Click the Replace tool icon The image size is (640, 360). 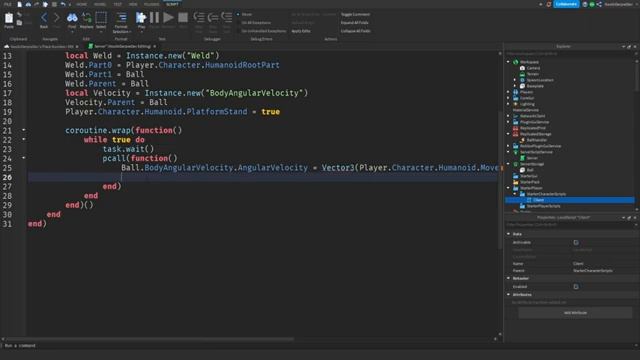pyautogui.click(x=87, y=19)
